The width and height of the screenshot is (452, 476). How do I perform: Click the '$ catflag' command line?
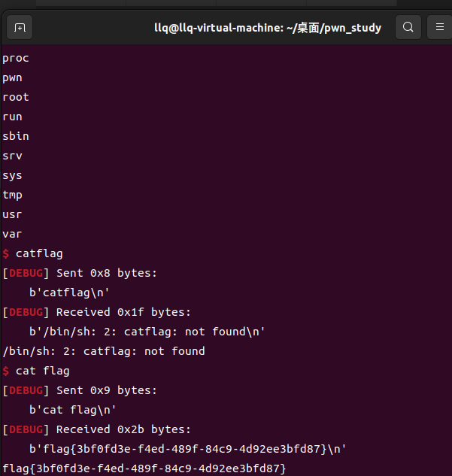(x=32, y=253)
